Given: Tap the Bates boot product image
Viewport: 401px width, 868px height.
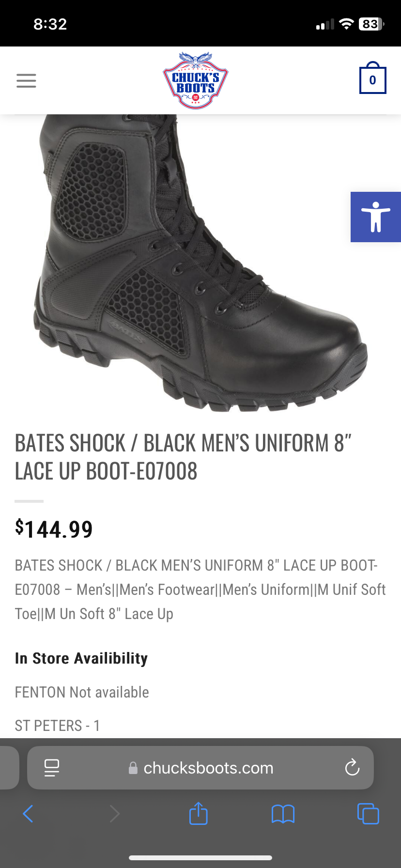Looking at the screenshot, I should 200,263.
